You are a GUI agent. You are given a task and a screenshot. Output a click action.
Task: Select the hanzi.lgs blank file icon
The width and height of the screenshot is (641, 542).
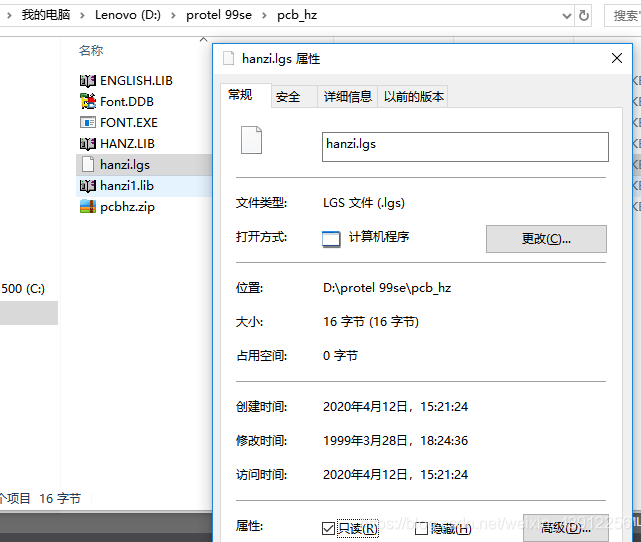[87, 164]
